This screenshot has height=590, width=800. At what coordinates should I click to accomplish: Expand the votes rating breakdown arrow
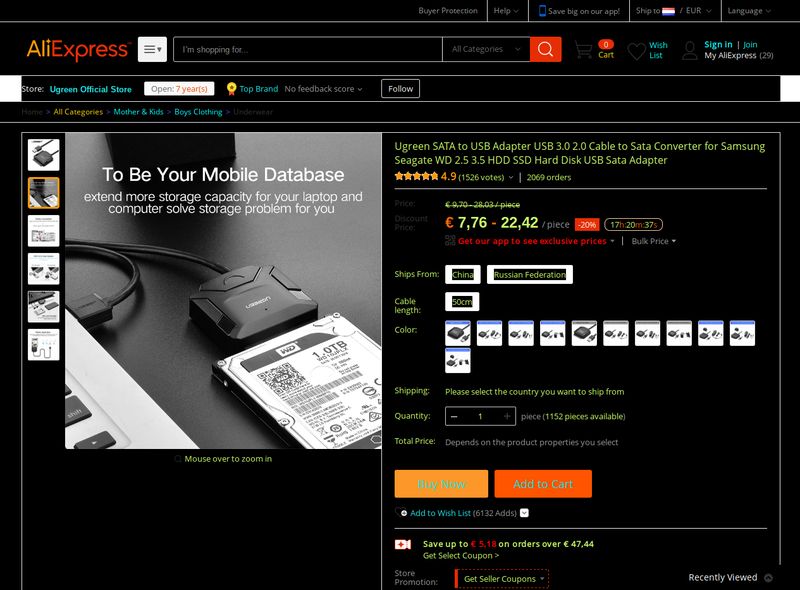pyautogui.click(x=511, y=178)
